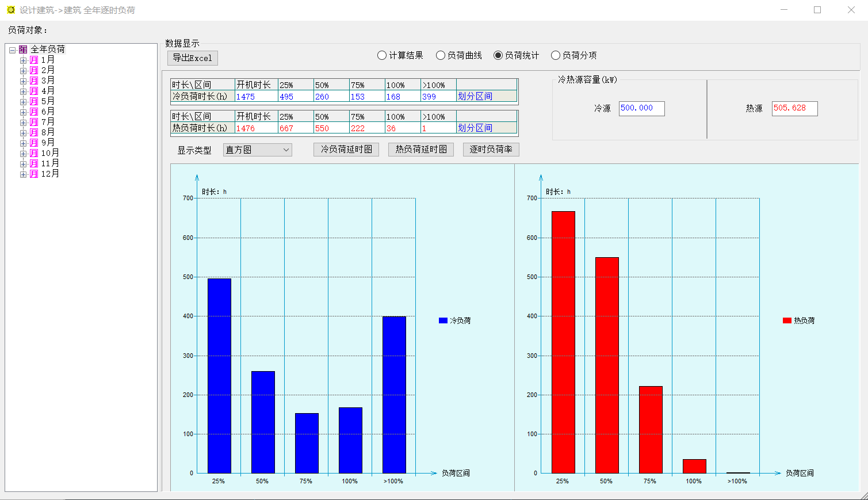Click the month icon next to 1月

click(x=34, y=60)
